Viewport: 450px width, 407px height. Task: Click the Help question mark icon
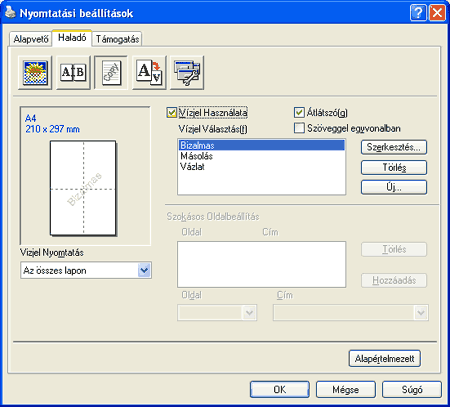coord(418,13)
